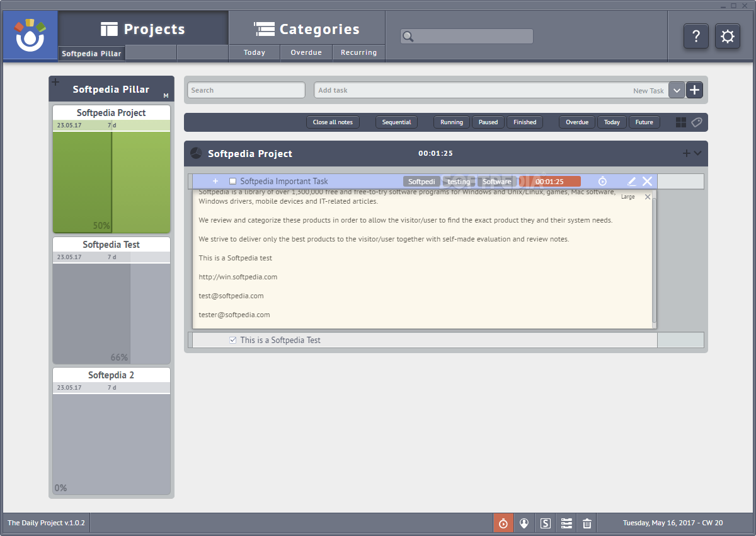
Task: Click the pie chart icon beside Softpedia Project
Action: [196, 153]
